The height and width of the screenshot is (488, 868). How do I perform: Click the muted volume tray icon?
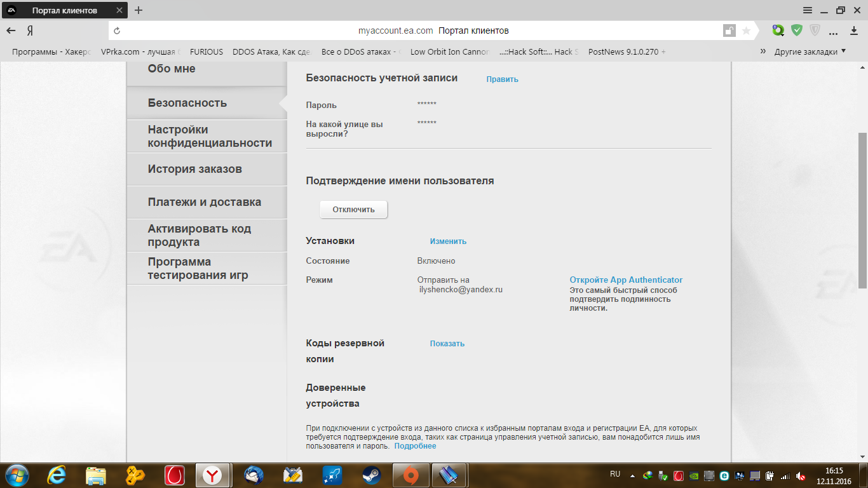pos(802,476)
